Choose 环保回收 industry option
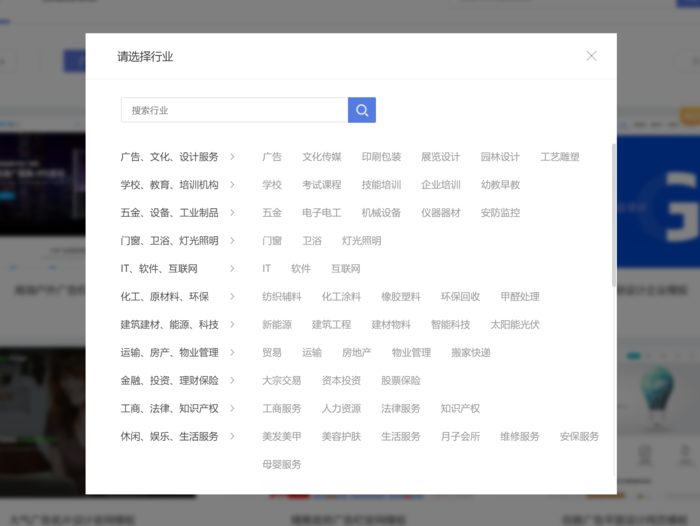Viewport: 700px width, 526px height. click(x=460, y=296)
